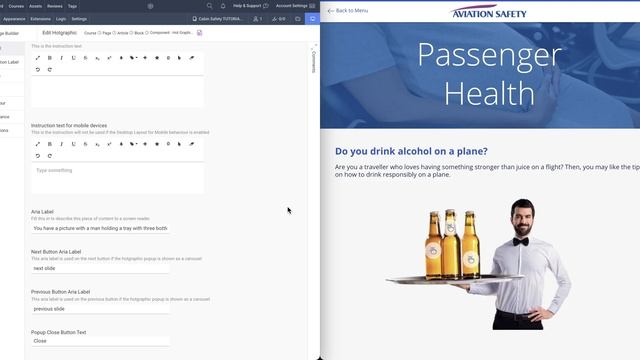The height and width of the screenshot is (360, 640).
Task: Toggle Strikethrough in the instruction text toolbar
Action: pos(85,58)
